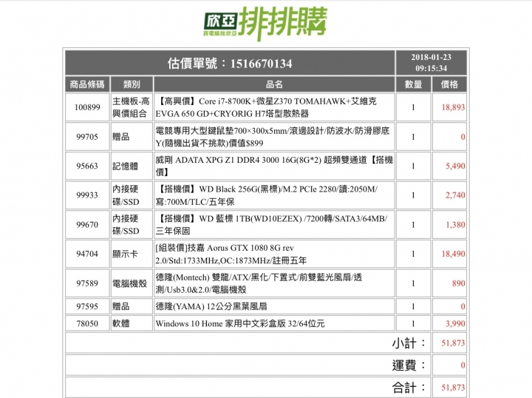Screen dimensions: 532x398
Task: Click the date 2018-01-23 09:15:34
Action: coord(431,62)
